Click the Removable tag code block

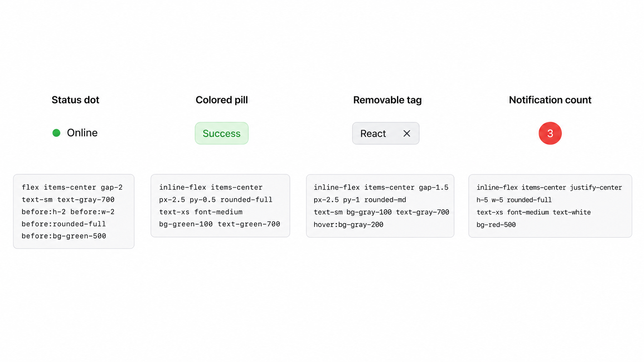click(x=380, y=206)
